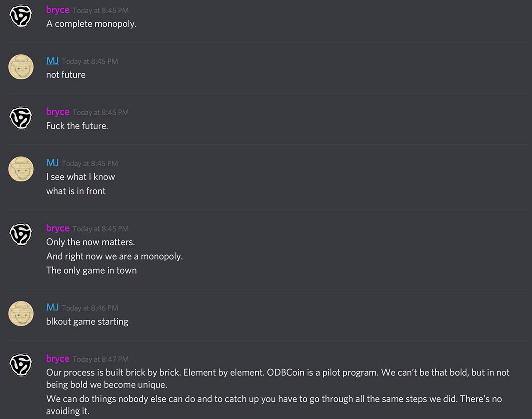
Task: Open MJ's avatar beside "blkout game starting"
Action: pyautogui.click(x=21, y=313)
